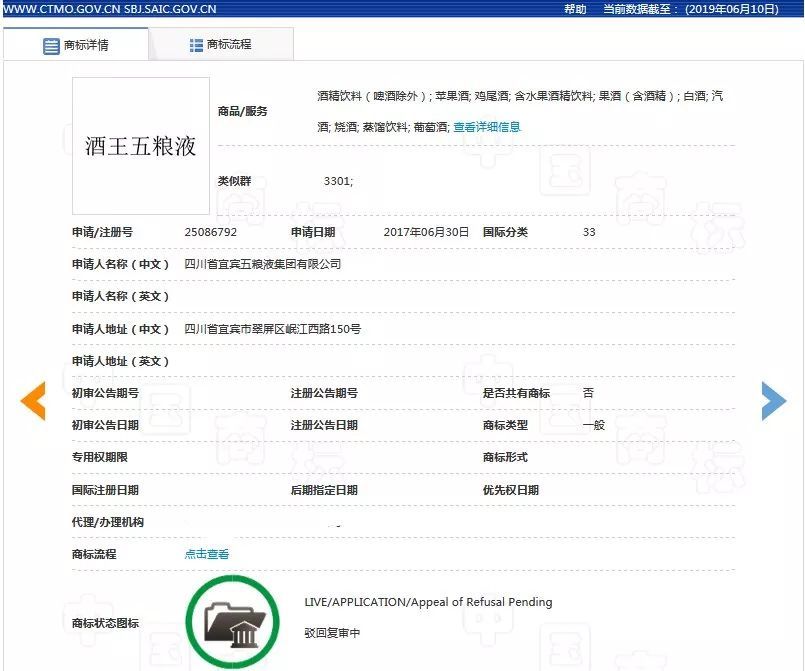Click the next-record blue right arrow
Screen dimensions: 805x671
coord(773,401)
